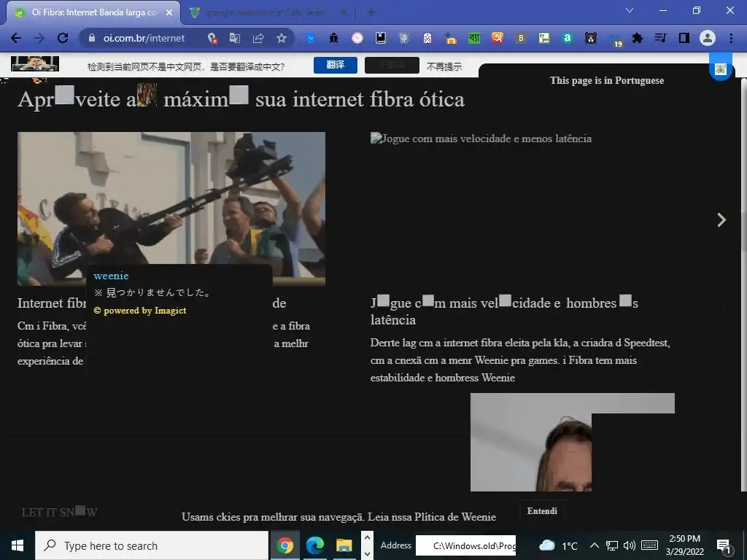Viewport: 747px width, 560px height.
Task: Open the Windows Start menu
Action: 18,545
